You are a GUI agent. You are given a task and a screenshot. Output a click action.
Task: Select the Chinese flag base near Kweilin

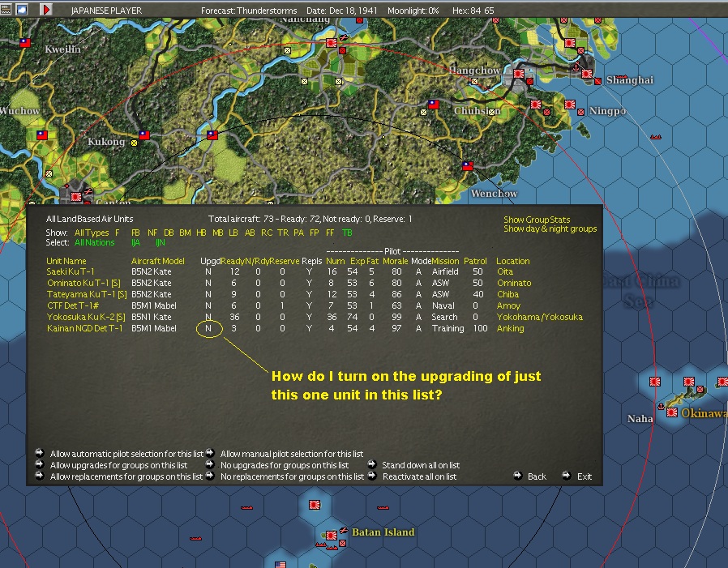point(25,43)
